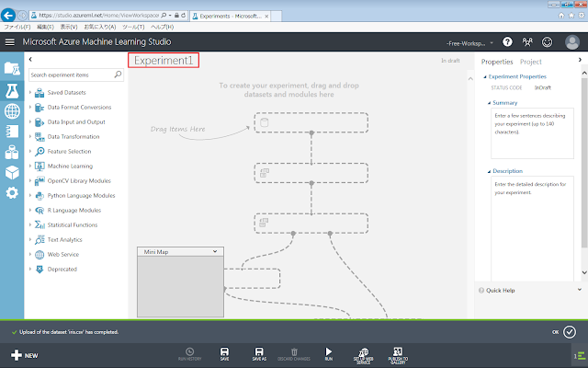Select the Experiments flask sidebar icon

(12, 90)
